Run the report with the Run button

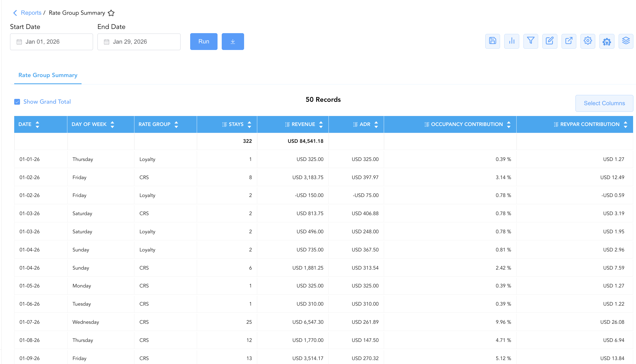(204, 42)
